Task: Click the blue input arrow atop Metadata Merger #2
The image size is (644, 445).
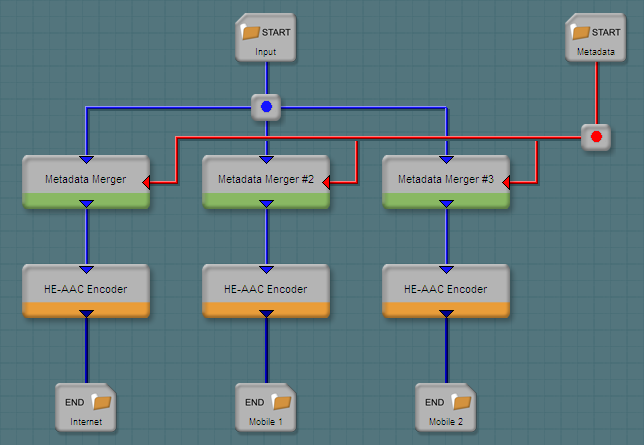Action: pyautogui.click(x=266, y=159)
